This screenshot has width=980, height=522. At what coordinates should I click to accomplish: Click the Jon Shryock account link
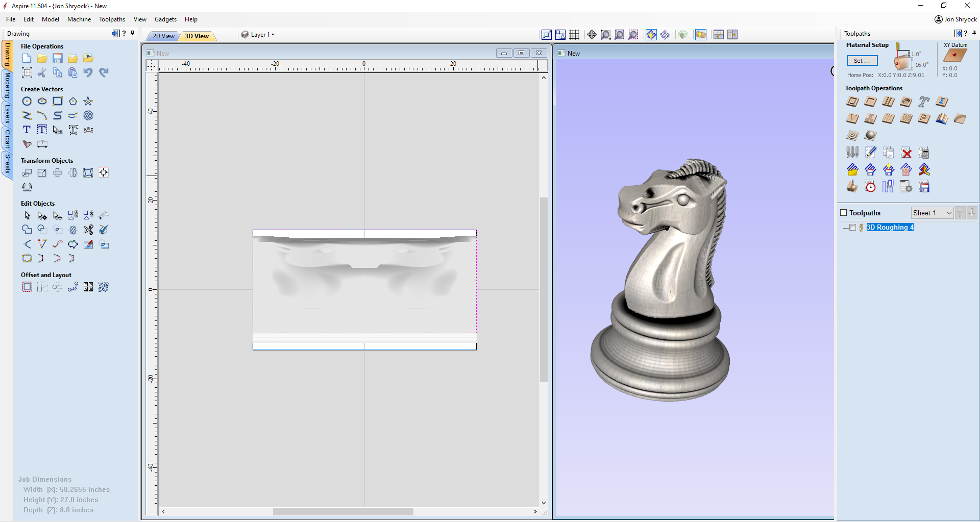pos(955,19)
